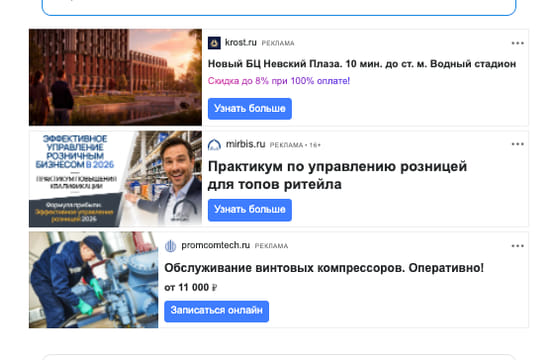Open headline 'Обслуживание винтовых компрессоров. Оперативно!'

[324, 268]
